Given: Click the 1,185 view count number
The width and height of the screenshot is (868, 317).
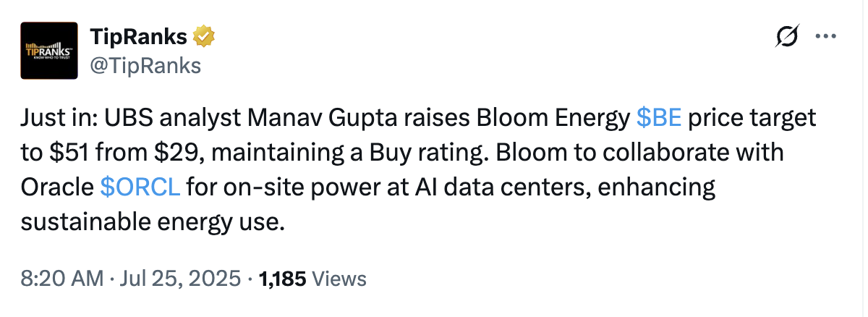Looking at the screenshot, I should (x=283, y=279).
